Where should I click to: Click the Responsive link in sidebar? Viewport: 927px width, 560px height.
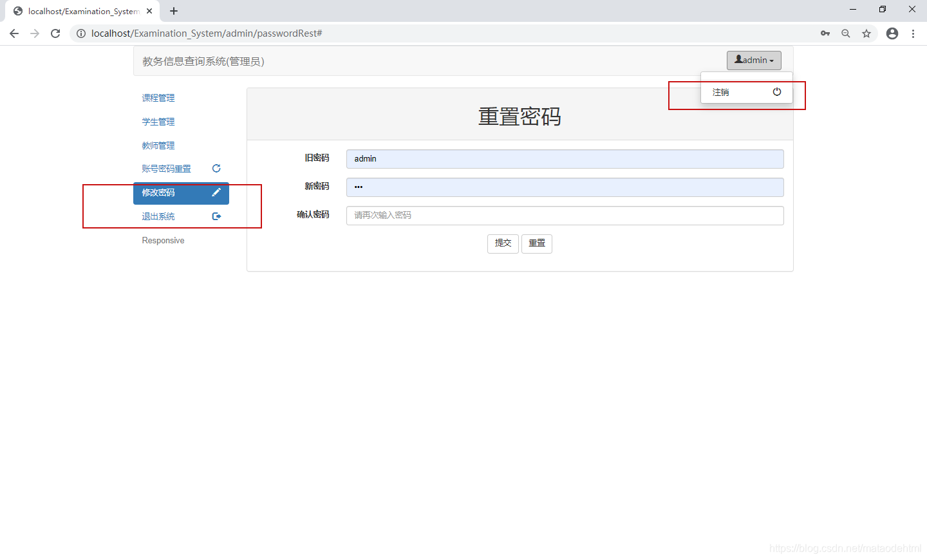pos(163,240)
